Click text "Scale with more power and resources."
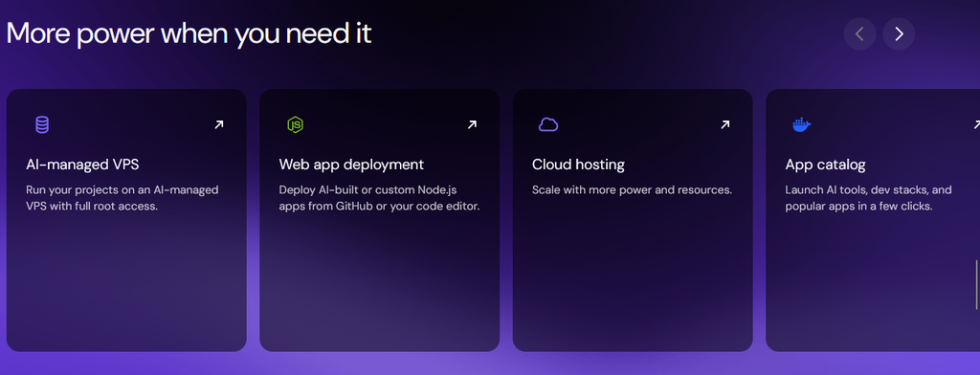 [632, 190]
